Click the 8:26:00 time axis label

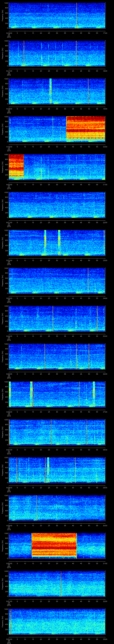pyautogui.click(x=9, y=412)
